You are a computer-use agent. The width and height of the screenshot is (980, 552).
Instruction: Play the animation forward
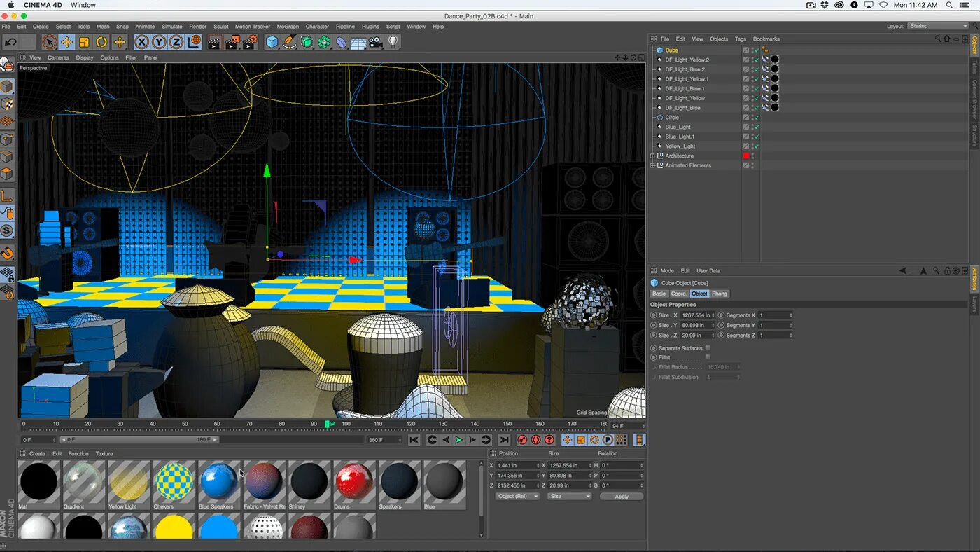coord(459,440)
